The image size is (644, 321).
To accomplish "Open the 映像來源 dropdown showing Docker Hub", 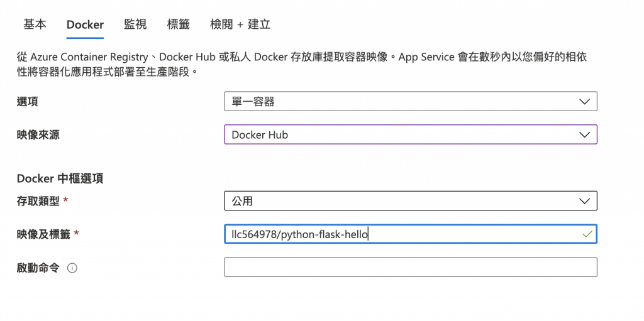I will coord(410,134).
